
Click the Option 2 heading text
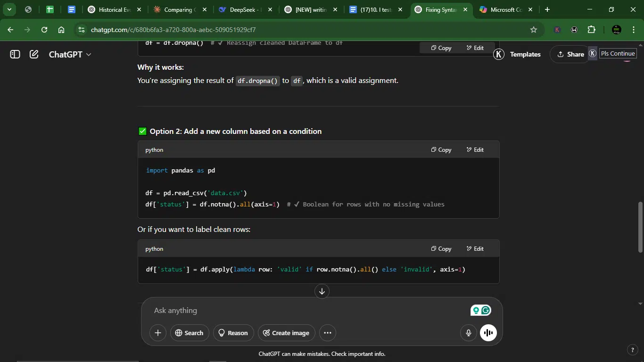tap(236, 131)
